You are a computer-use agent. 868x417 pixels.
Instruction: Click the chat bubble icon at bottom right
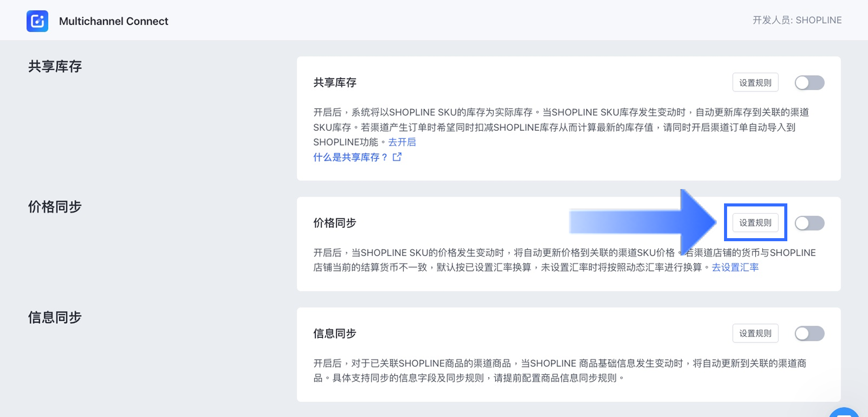pyautogui.click(x=844, y=412)
